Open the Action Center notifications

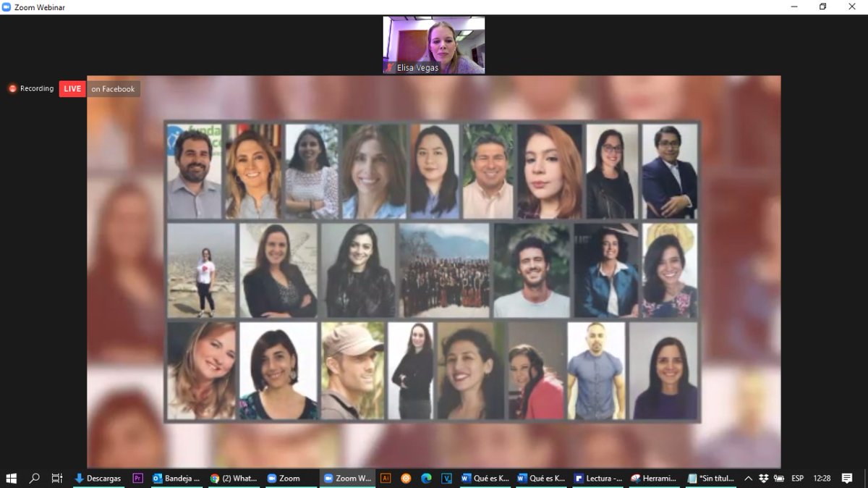click(x=848, y=478)
